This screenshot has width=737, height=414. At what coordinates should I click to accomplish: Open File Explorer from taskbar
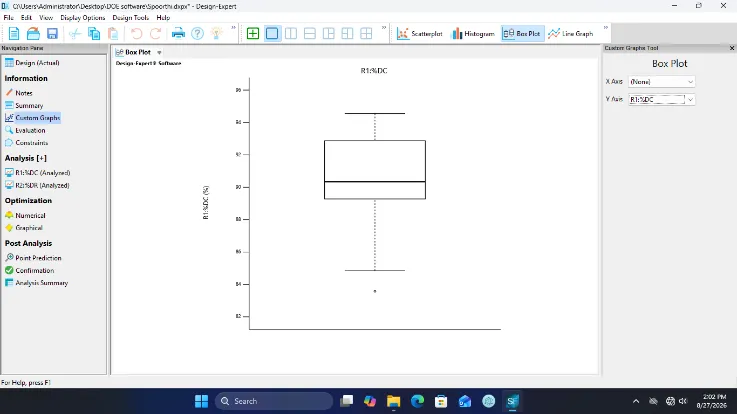pyautogui.click(x=393, y=401)
